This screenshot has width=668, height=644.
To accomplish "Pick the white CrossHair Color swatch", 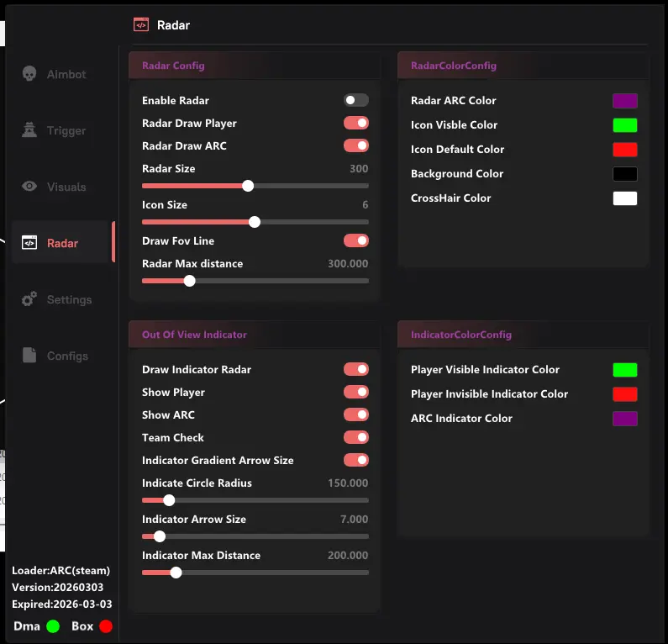I will click(624, 198).
